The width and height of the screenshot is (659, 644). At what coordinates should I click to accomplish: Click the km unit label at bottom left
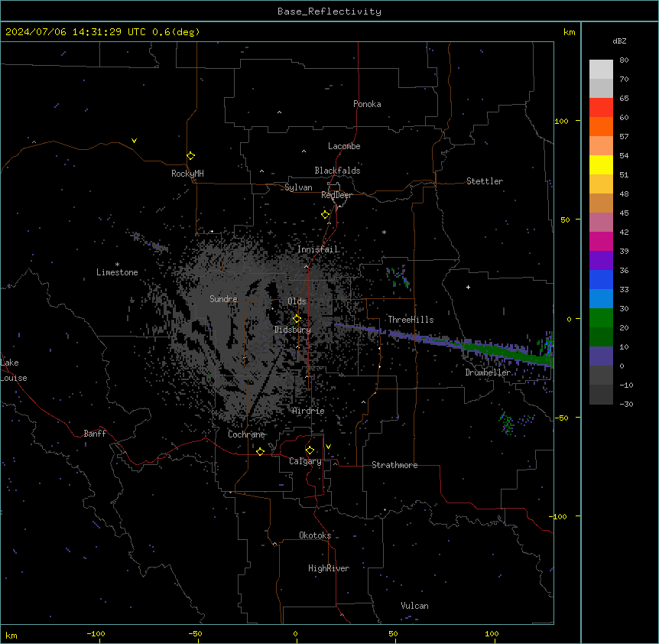(x=11, y=635)
